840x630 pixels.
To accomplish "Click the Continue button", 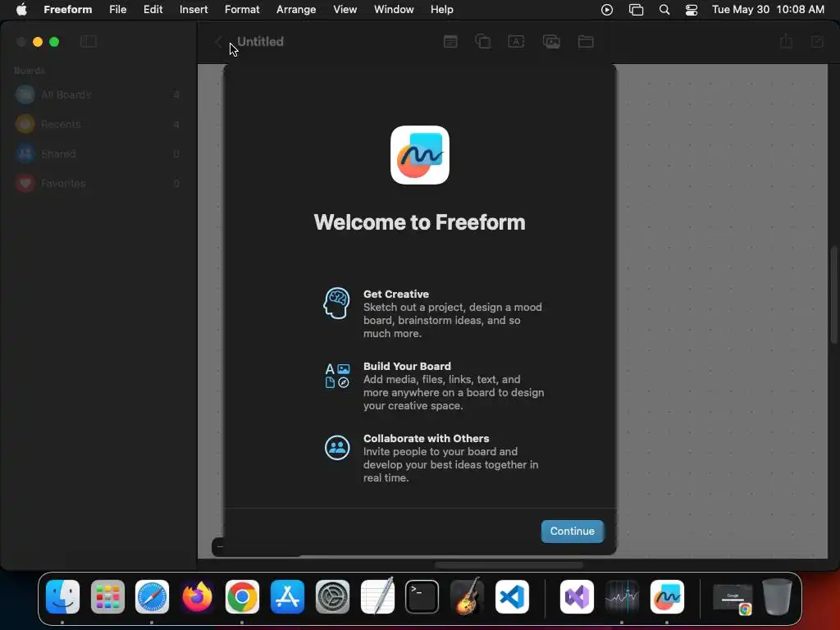I will pyautogui.click(x=572, y=531).
